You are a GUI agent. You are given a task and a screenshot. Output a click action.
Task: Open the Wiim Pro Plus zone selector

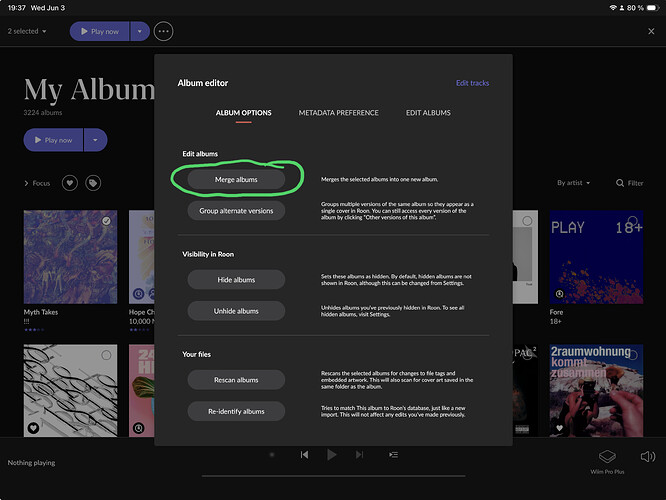coord(607,461)
